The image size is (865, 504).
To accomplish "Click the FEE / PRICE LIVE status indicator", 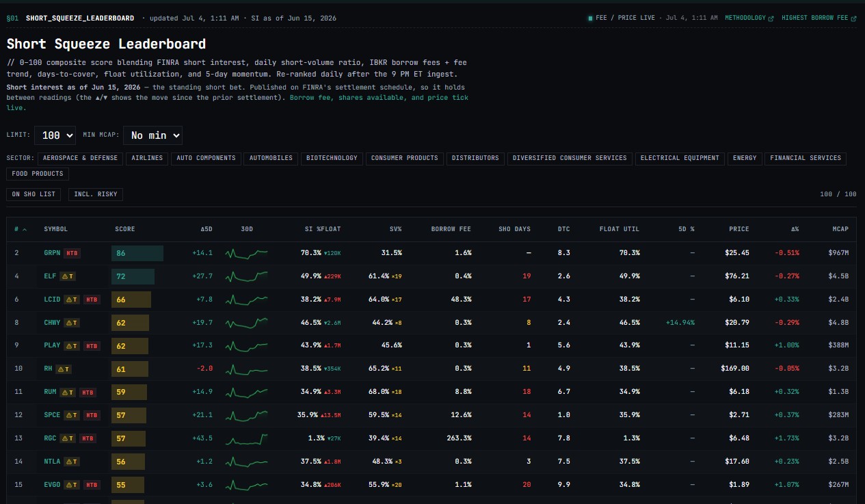I will tap(621, 18).
